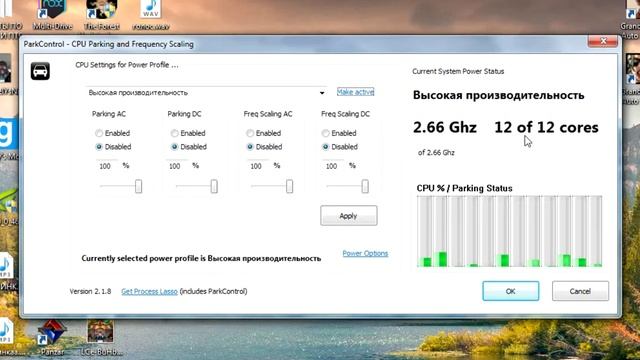
Task: Enable Parking AC radio button
Action: [x=99, y=133]
